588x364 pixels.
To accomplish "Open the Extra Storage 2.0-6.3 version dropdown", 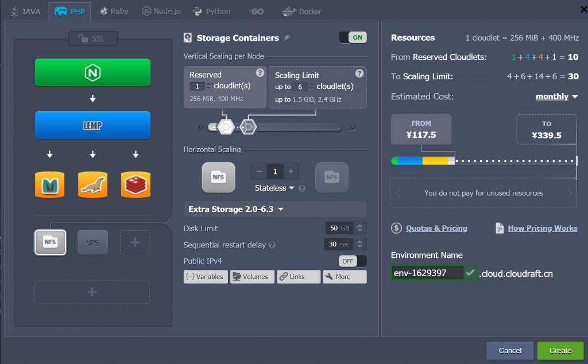I will point(237,209).
